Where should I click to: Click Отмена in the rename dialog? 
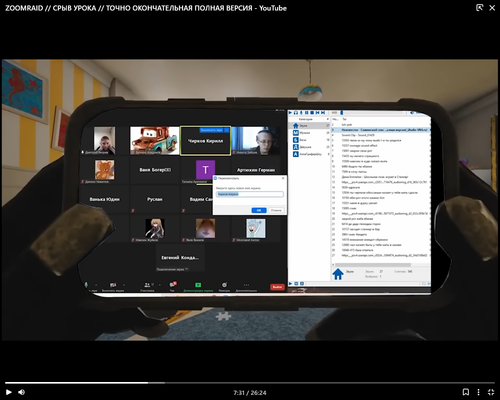pyautogui.click(x=276, y=210)
